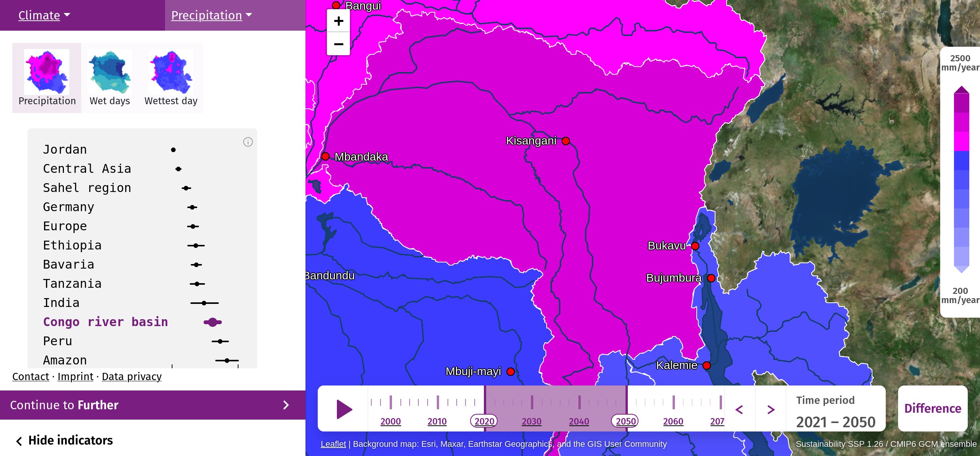Viewport: 980px width, 456px height.
Task: Click the Mbandaka city marker
Action: [325, 156]
